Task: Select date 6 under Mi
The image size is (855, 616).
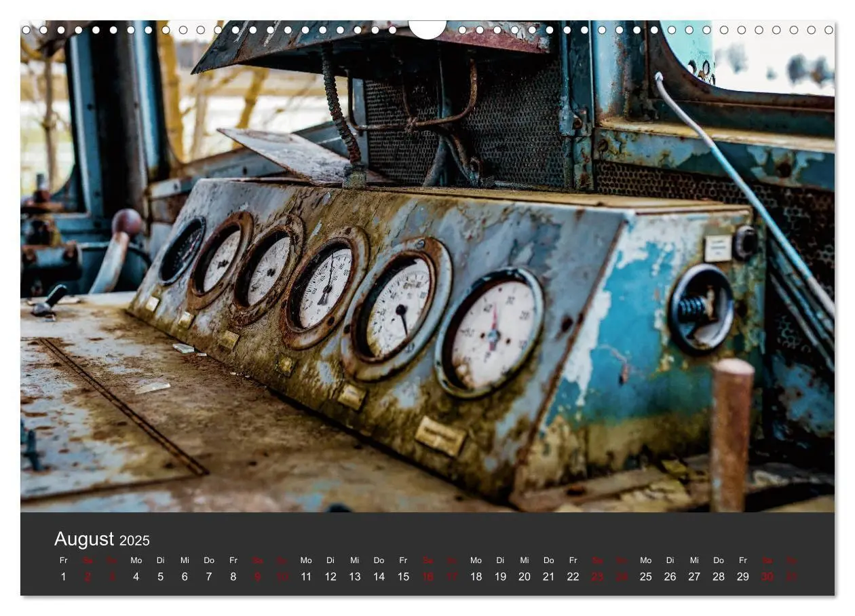Action: tap(185, 577)
